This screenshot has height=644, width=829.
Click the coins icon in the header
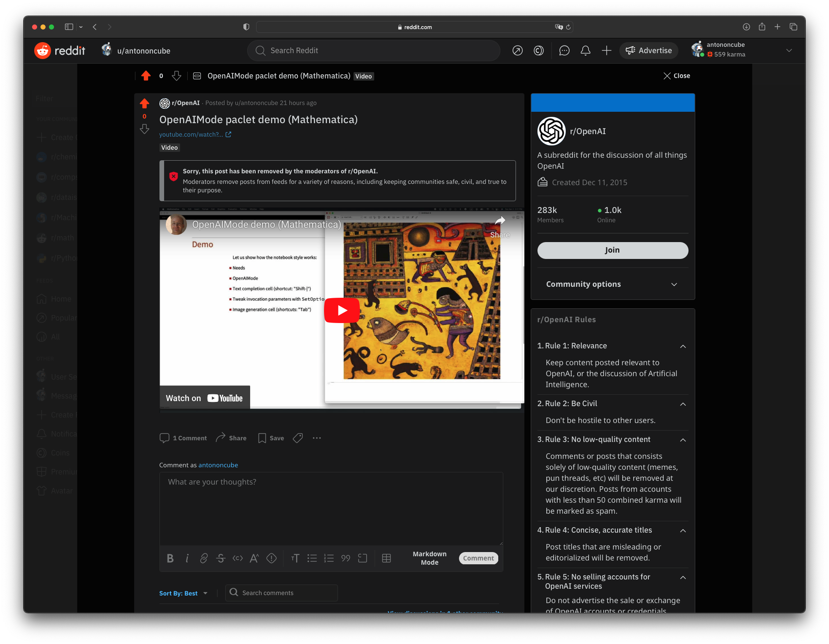click(538, 51)
